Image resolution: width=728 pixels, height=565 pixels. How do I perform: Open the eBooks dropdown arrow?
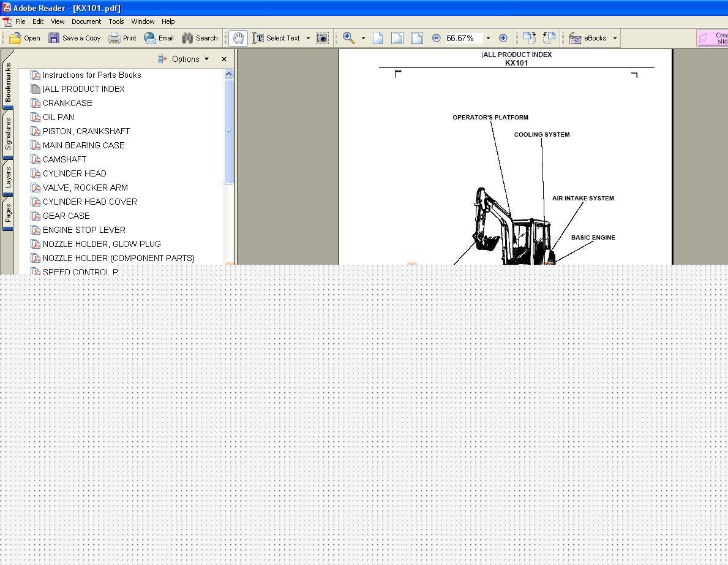click(x=615, y=38)
